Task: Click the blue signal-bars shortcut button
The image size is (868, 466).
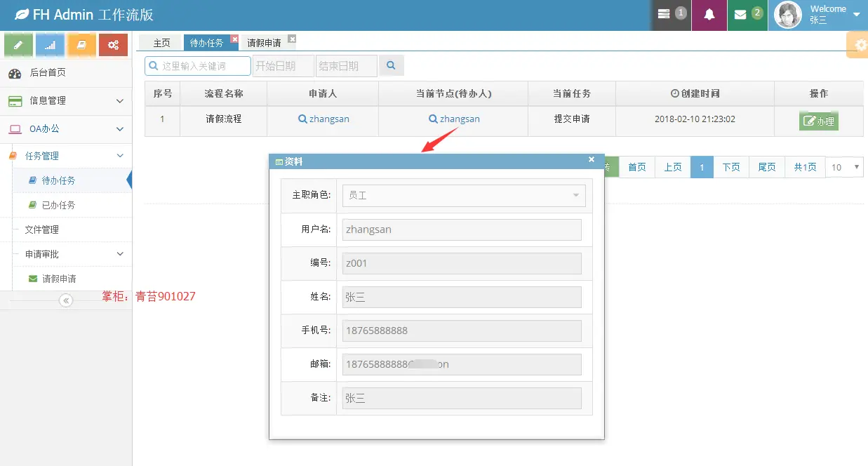Action: (50, 45)
